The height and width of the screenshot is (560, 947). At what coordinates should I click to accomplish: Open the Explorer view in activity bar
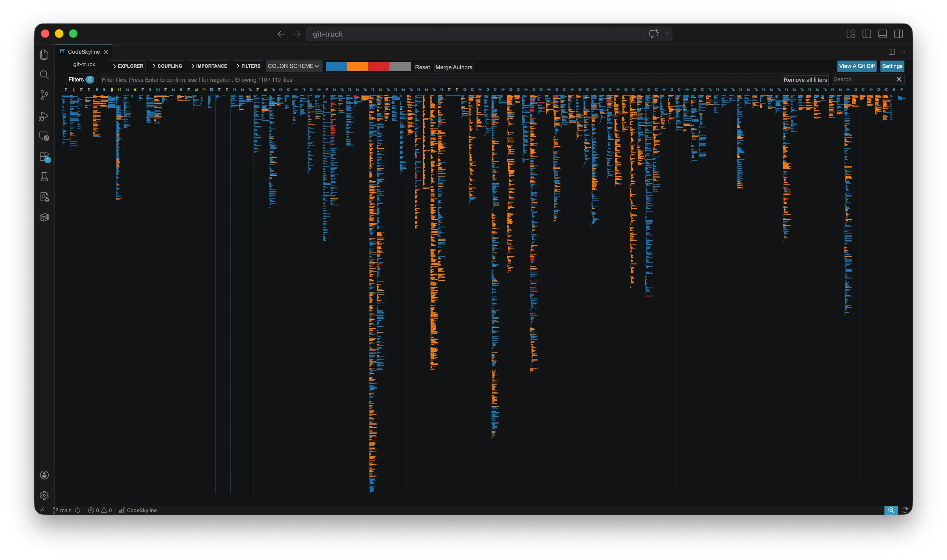44,54
